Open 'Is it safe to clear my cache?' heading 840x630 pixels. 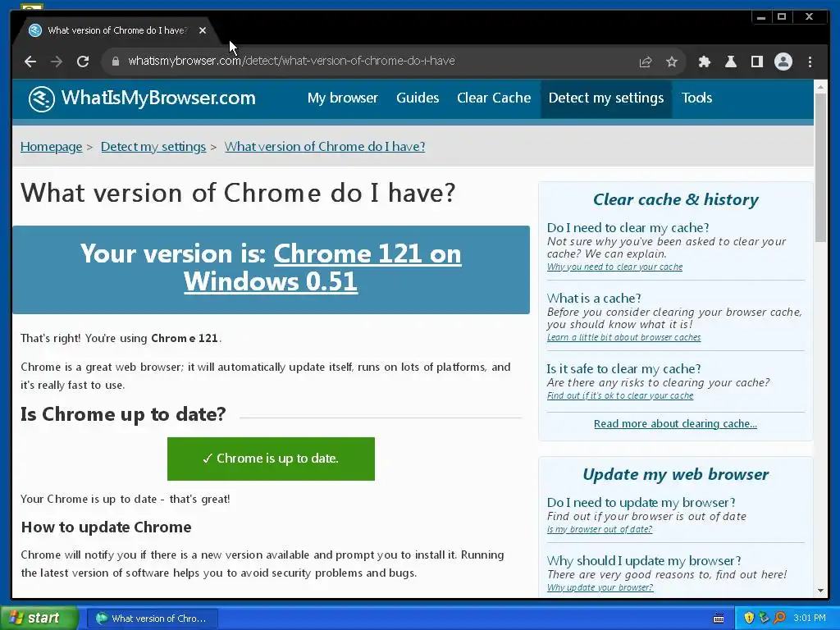623,369
